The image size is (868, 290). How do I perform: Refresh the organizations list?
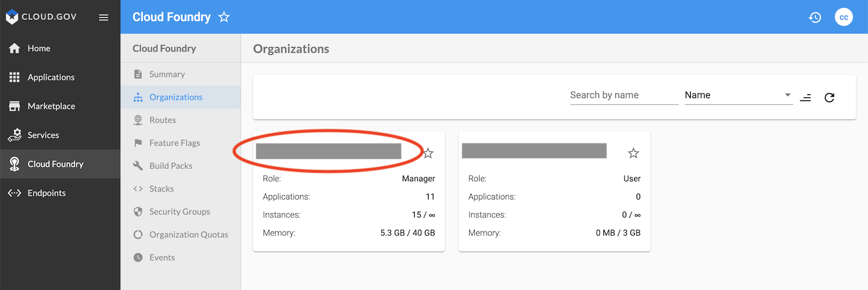coord(829,97)
